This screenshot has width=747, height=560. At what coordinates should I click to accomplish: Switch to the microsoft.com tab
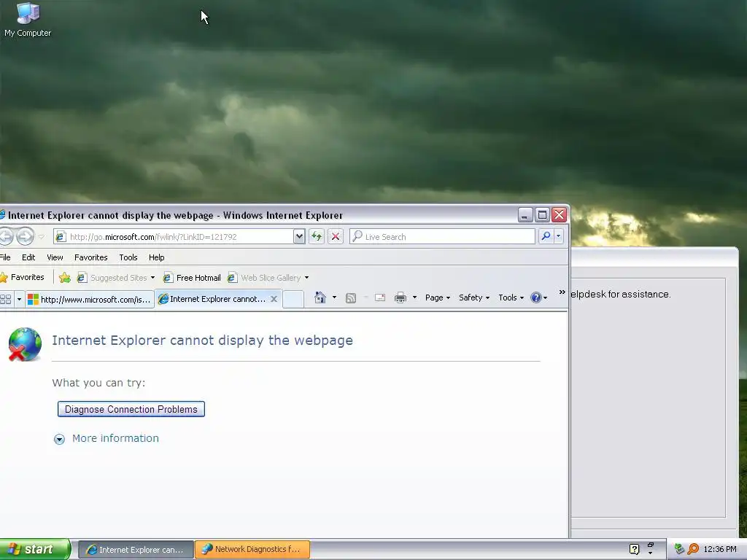(x=90, y=299)
